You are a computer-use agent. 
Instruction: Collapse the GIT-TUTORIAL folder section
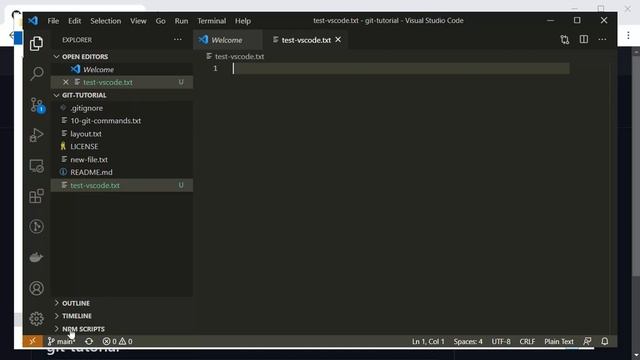122,95
